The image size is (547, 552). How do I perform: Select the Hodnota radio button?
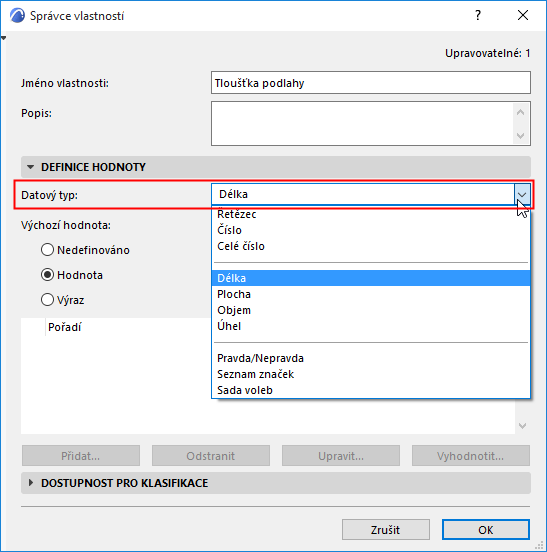[x=47, y=275]
